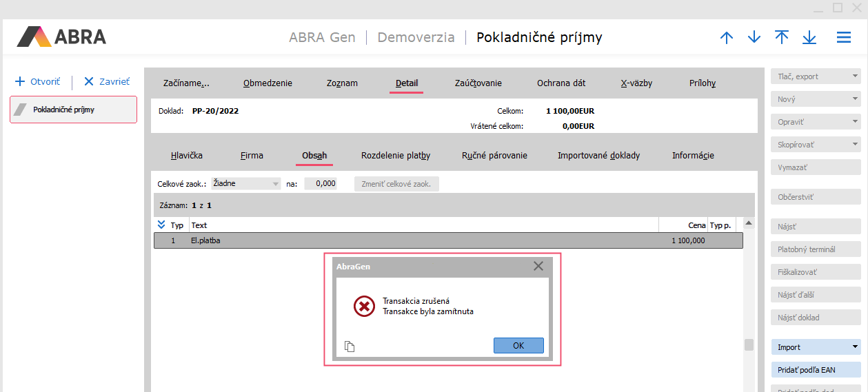Copy error message using dialog copy icon

click(350, 347)
